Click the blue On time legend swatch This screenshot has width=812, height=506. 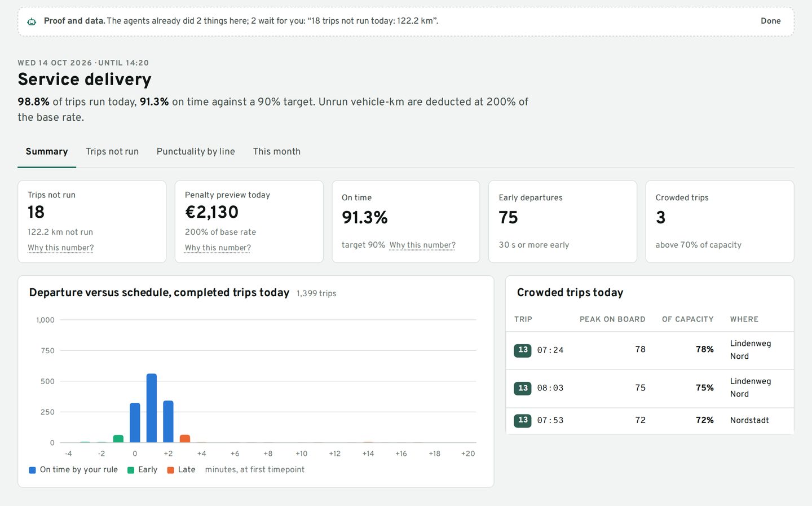pos(32,470)
